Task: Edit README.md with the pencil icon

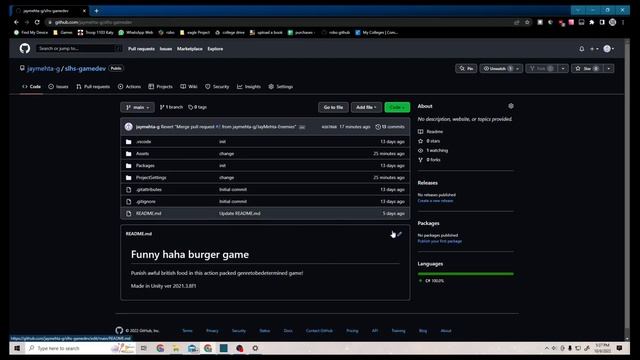Action: 400,234
